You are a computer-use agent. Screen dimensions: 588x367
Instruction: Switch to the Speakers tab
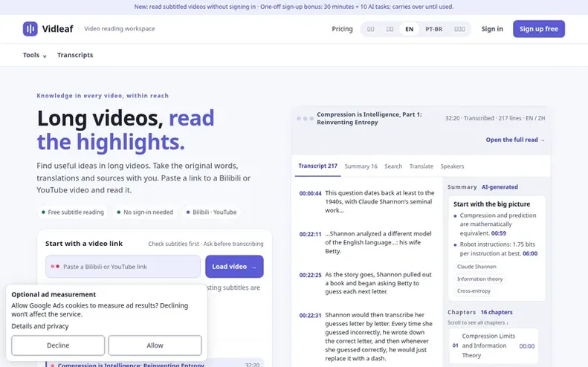[x=452, y=166]
